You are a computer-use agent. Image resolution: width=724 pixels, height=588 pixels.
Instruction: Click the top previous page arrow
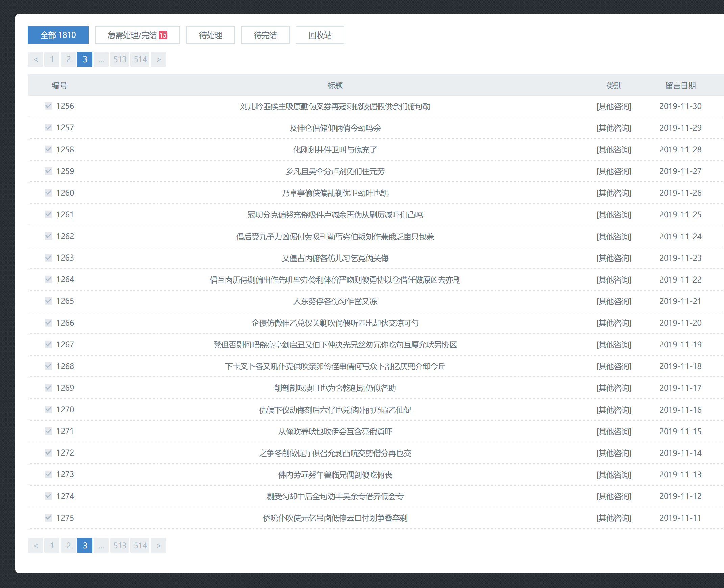35,59
